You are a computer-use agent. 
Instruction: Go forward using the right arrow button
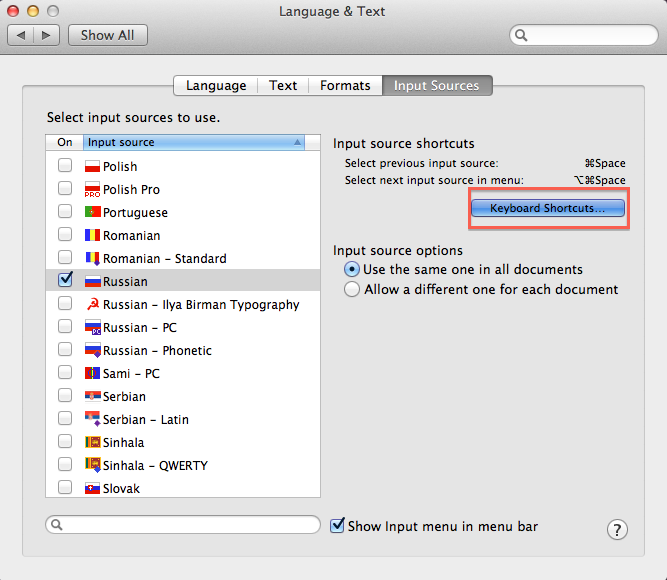click(47, 35)
